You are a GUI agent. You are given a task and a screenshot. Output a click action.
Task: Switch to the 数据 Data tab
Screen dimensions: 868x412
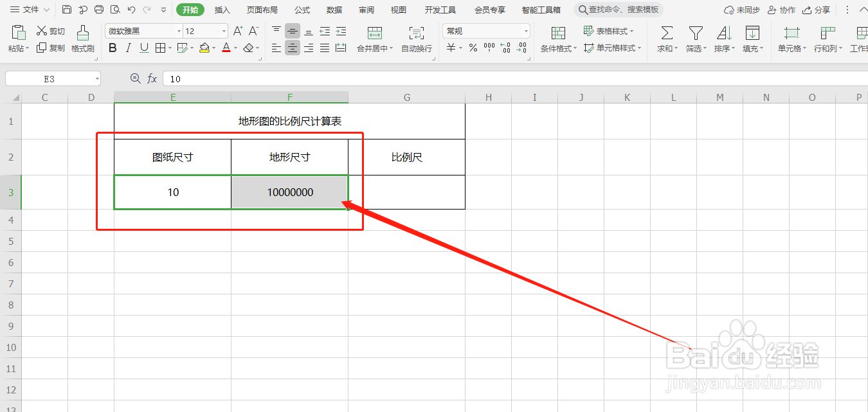click(334, 10)
